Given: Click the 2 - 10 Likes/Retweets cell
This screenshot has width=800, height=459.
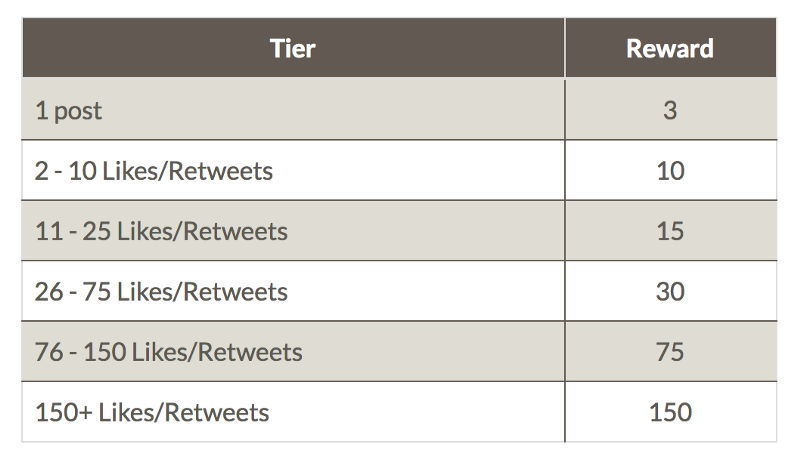Looking at the screenshot, I should pyautogui.click(x=293, y=170).
